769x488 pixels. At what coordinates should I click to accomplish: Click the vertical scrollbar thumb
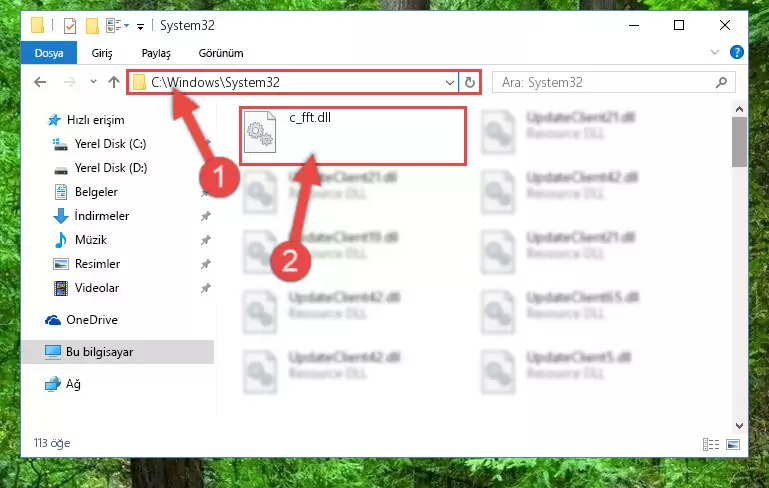tap(739, 142)
